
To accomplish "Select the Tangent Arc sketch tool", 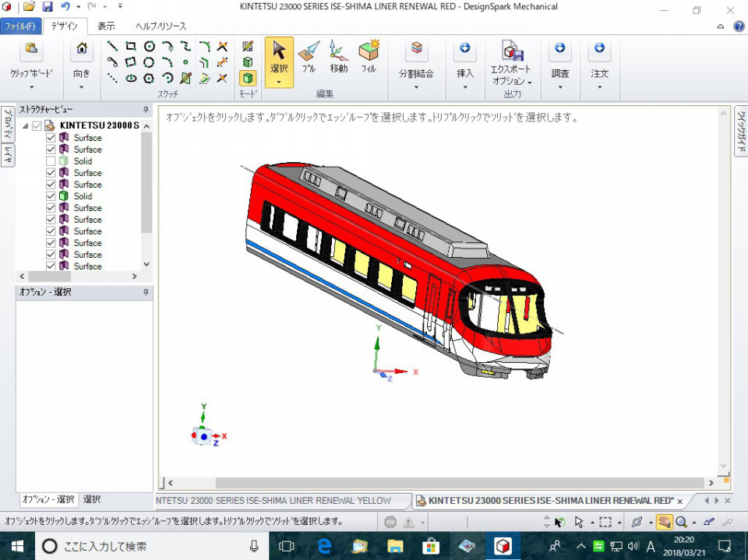I will (x=168, y=46).
